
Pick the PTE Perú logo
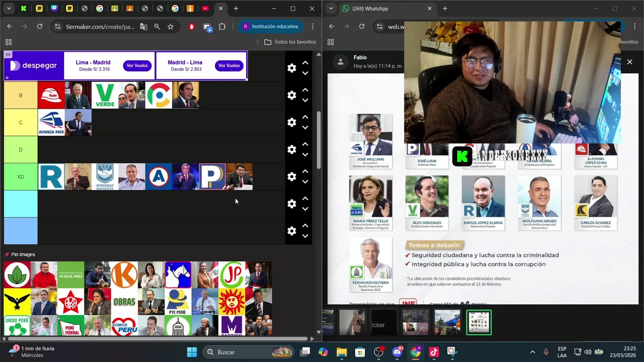coord(178,302)
